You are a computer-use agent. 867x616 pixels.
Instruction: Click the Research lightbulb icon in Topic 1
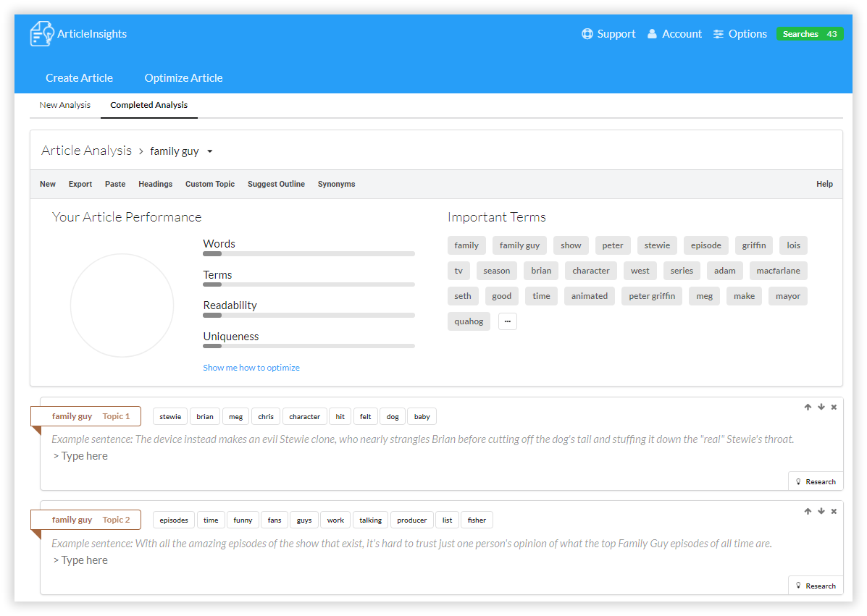[798, 482]
